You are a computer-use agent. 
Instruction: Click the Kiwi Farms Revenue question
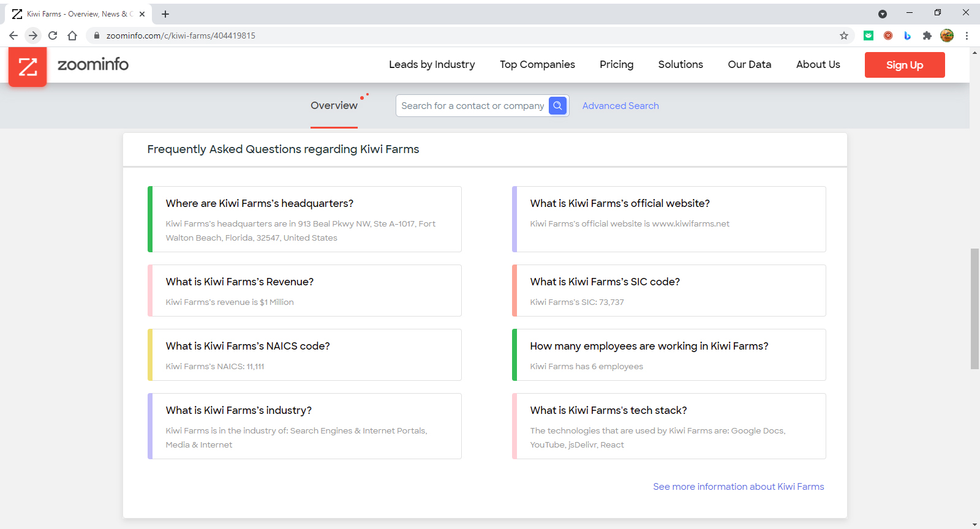(x=239, y=282)
